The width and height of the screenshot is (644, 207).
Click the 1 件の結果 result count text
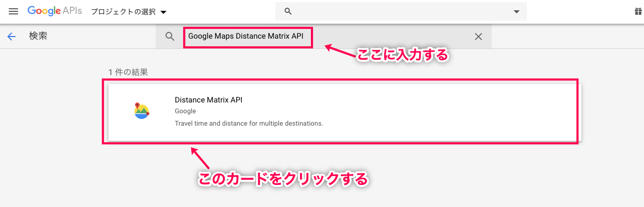(x=128, y=72)
